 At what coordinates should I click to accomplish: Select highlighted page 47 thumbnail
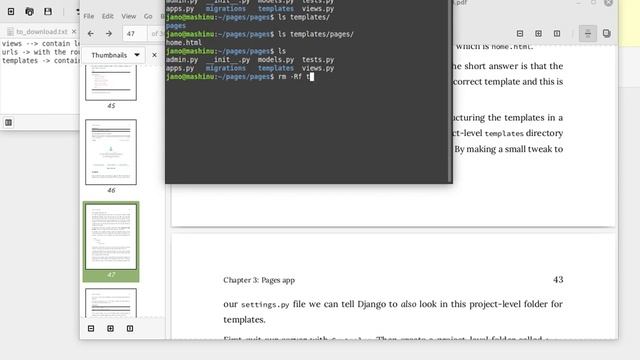[x=111, y=237]
